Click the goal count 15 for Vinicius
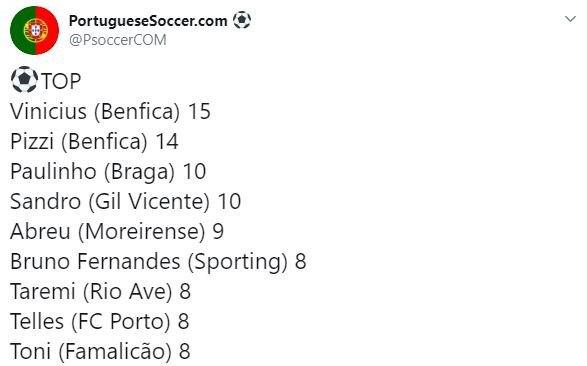This screenshot has width=587, height=366. tap(199, 112)
